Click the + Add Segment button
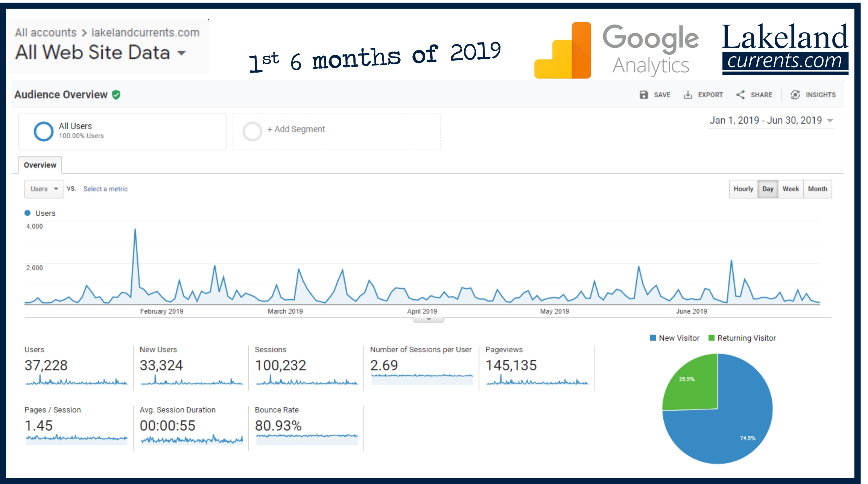 [296, 129]
